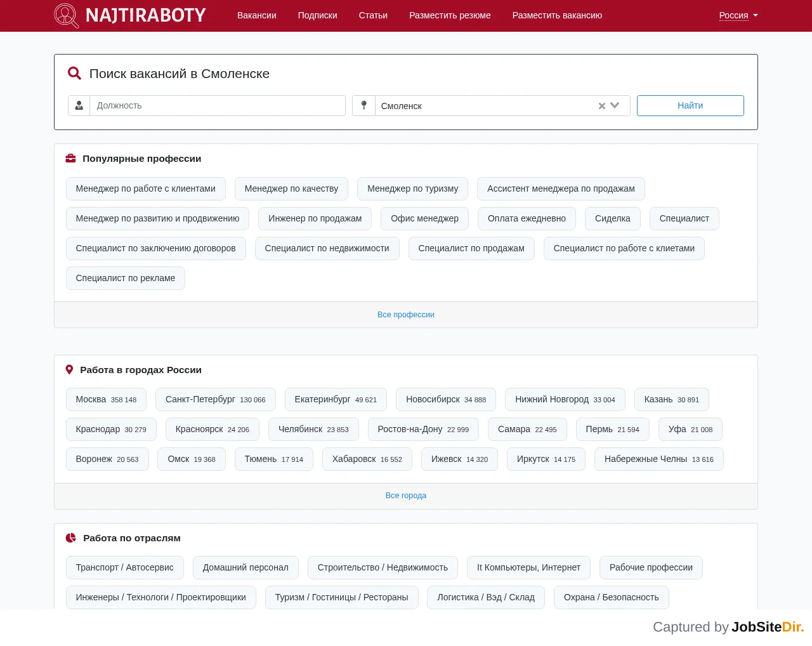The image size is (812, 646).
Task: Select the Оплата ежедневно tag
Action: click(x=527, y=218)
